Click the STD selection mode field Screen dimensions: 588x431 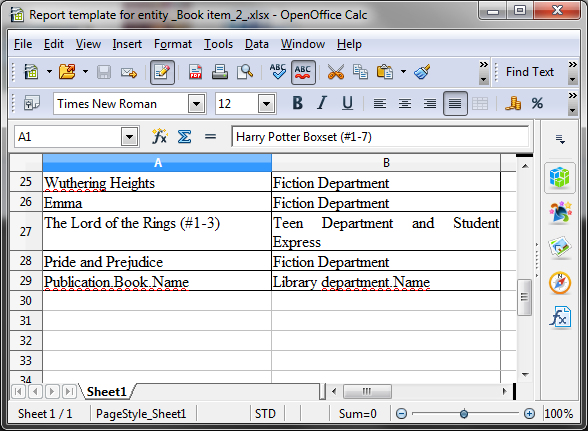coord(265,414)
